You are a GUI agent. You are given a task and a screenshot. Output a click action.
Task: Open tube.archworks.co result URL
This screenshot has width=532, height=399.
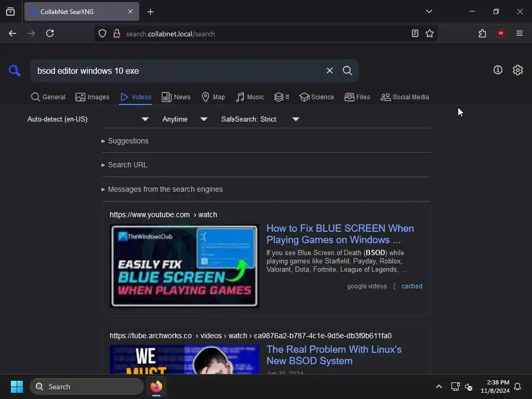point(250,336)
